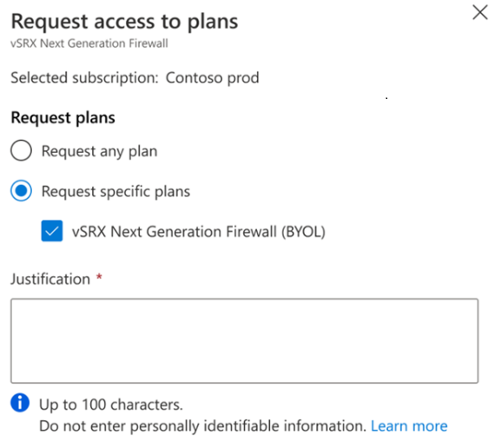Click the Request specific plans label text
Viewport: 495px width, 448px height.
(x=115, y=192)
